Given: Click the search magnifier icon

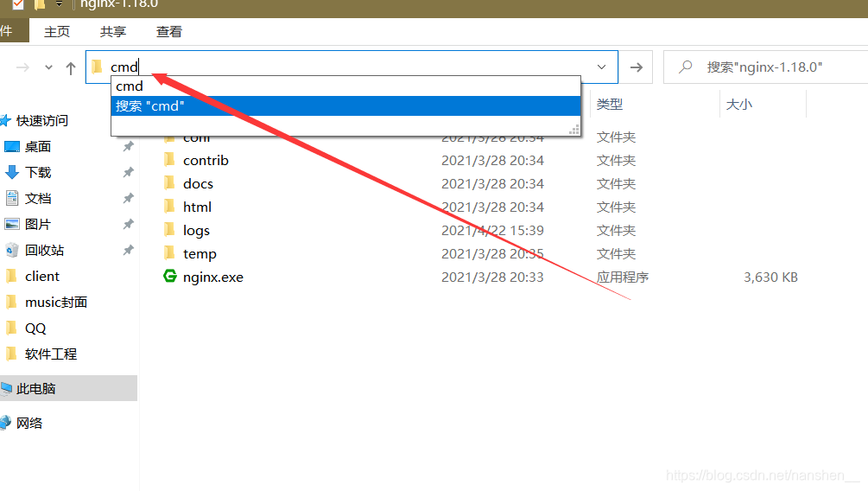Looking at the screenshot, I should pyautogui.click(x=685, y=67).
